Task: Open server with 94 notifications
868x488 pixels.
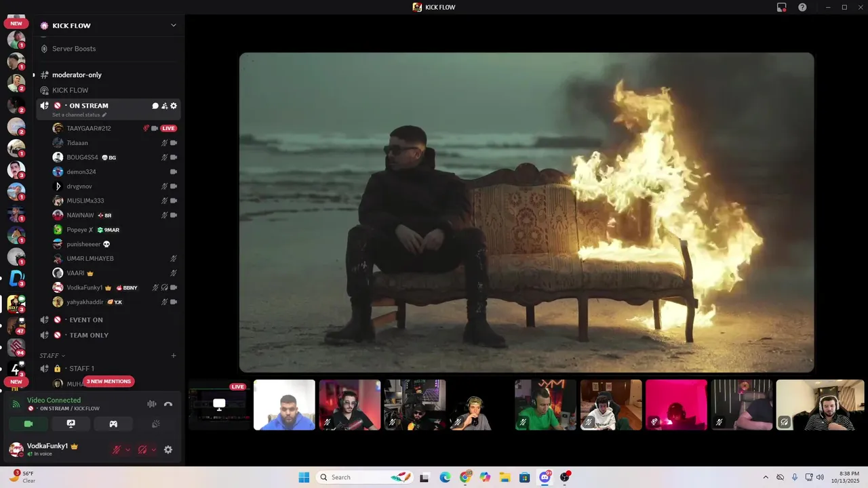Action: pos(16,348)
